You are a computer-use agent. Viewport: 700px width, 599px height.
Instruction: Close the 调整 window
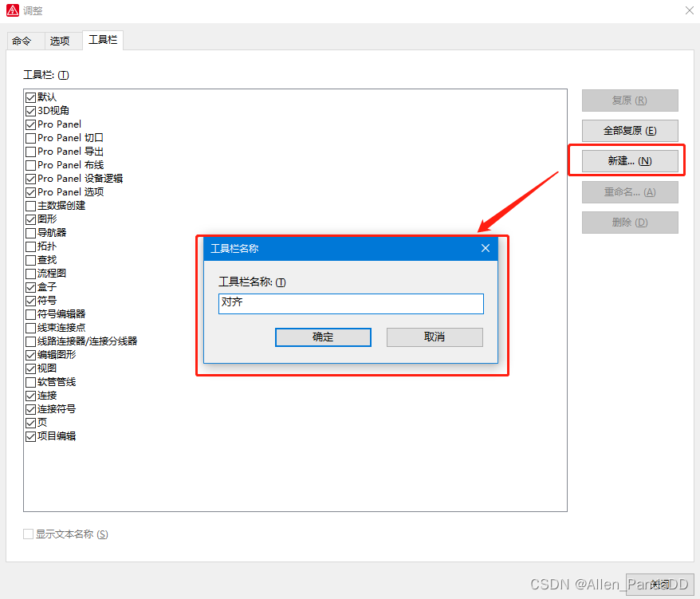point(690,10)
